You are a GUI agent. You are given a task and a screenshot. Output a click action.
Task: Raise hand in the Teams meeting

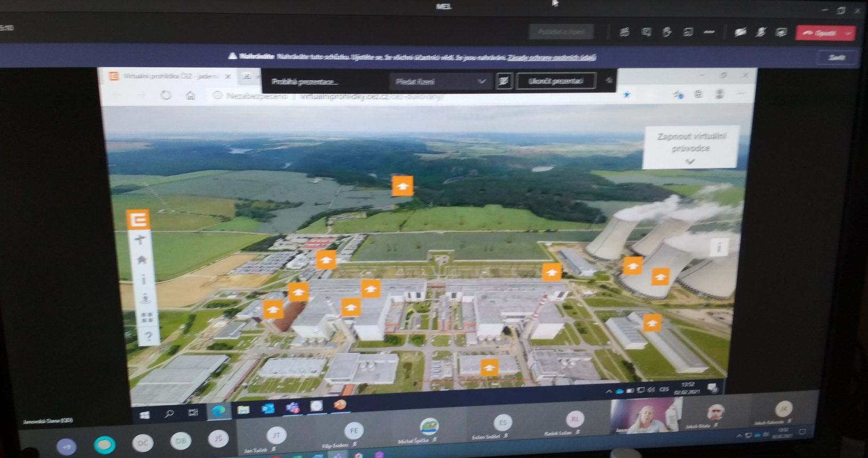pos(667,32)
